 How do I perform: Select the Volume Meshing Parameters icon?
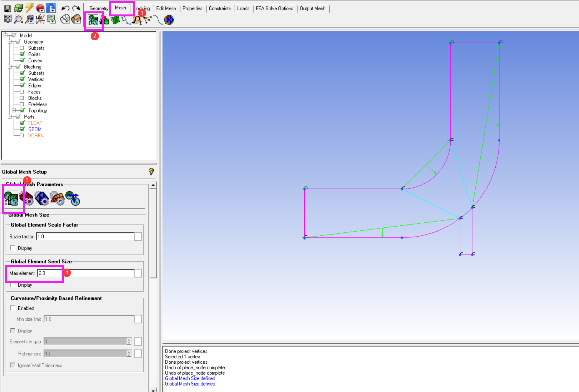pyautogui.click(x=42, y=199)
